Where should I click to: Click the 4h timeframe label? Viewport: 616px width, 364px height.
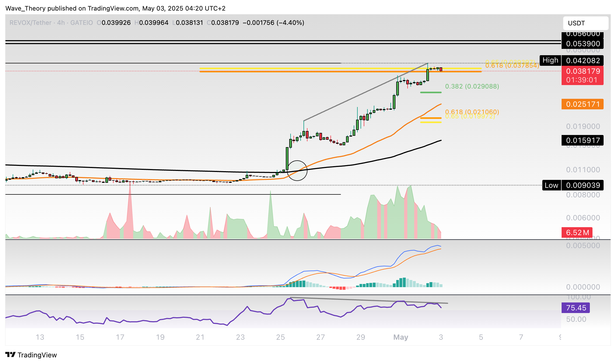[x=61, y=23]
